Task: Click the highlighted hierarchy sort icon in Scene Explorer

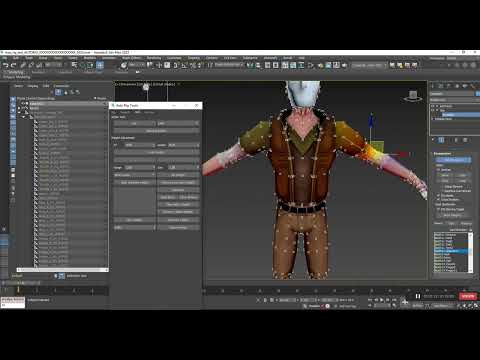Action: coord(58,92)
